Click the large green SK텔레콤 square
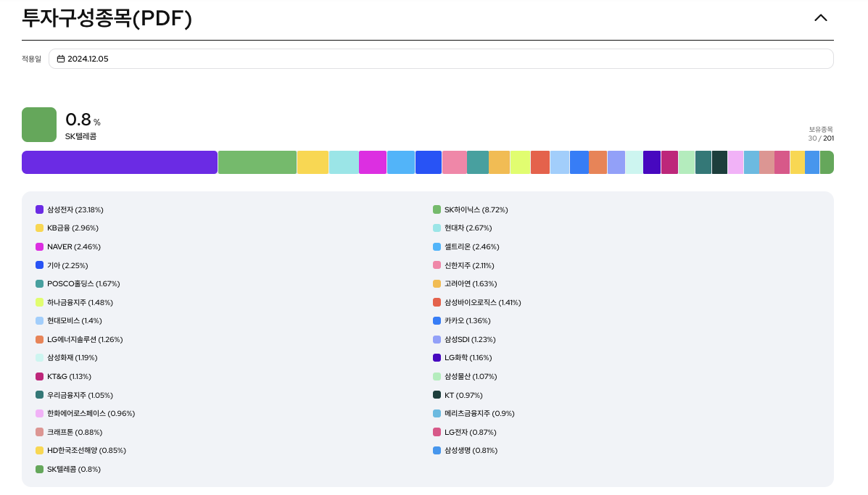 (x=38, y=125)
